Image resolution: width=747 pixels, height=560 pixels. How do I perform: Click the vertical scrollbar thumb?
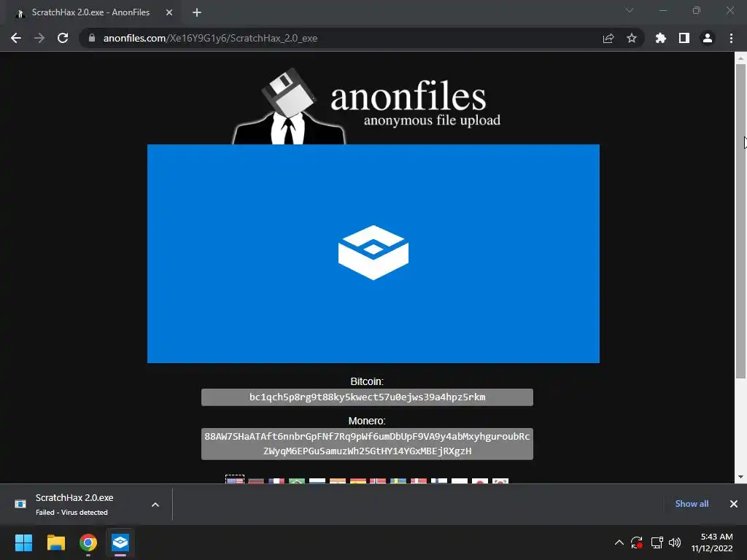[x=740, y=221]
